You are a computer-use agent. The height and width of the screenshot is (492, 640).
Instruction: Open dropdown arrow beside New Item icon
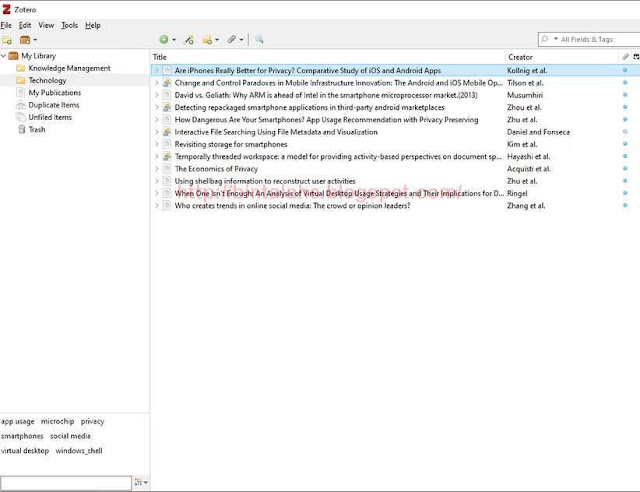coord(174,40)
